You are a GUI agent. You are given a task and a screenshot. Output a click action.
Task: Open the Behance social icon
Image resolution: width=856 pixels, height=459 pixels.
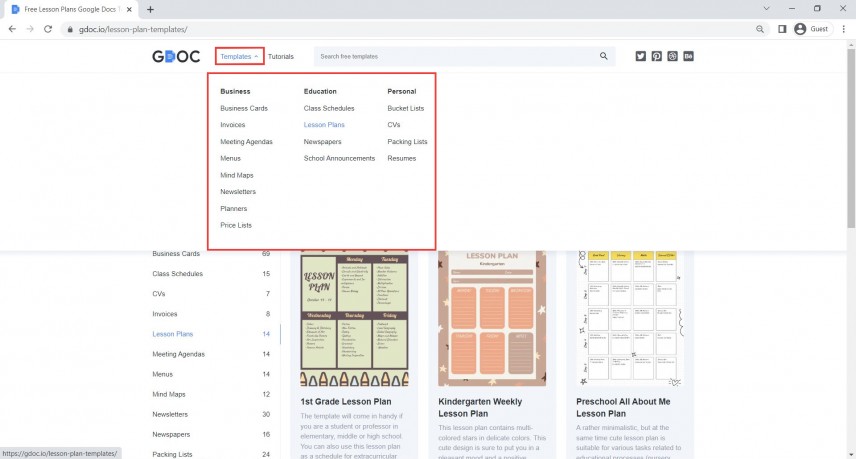pos(688,56)
